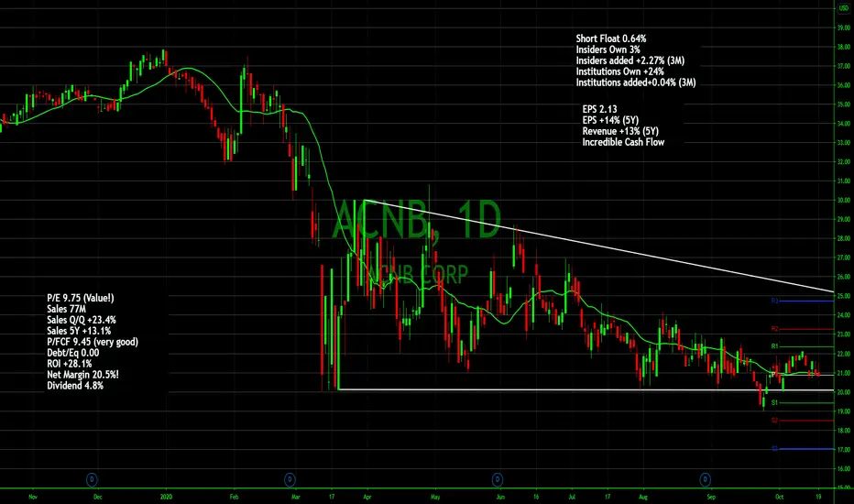Screen dimensions: 854x504
Task: Click the 'P/FCF 9.45 (very good)' text
Action: [x=92, y=342]
